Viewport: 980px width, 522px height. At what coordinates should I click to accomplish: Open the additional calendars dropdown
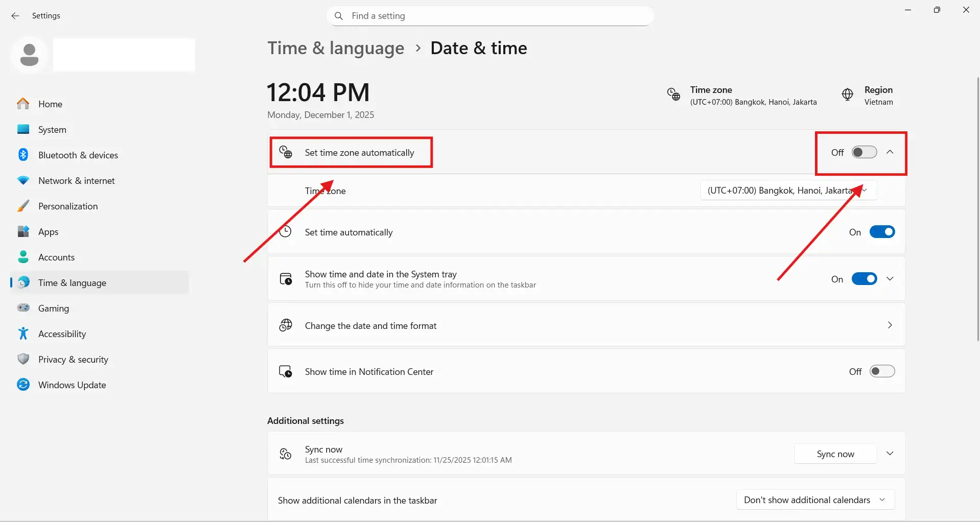click(815, 500)
